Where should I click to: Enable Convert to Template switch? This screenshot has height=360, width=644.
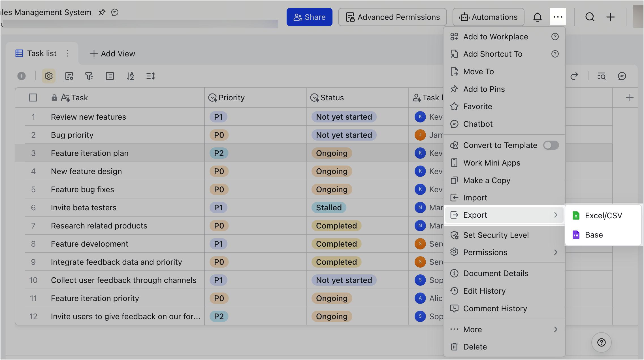point(551,145)
